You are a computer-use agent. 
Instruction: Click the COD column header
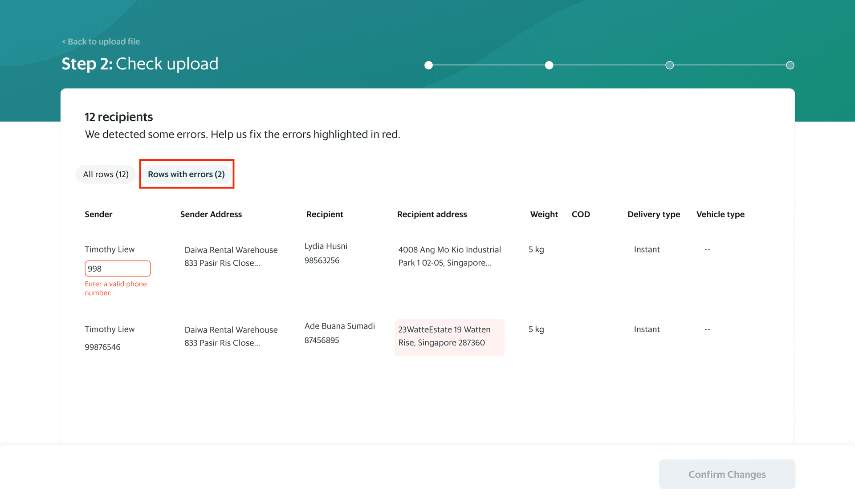pyautogui.click(x=581, y=214)
